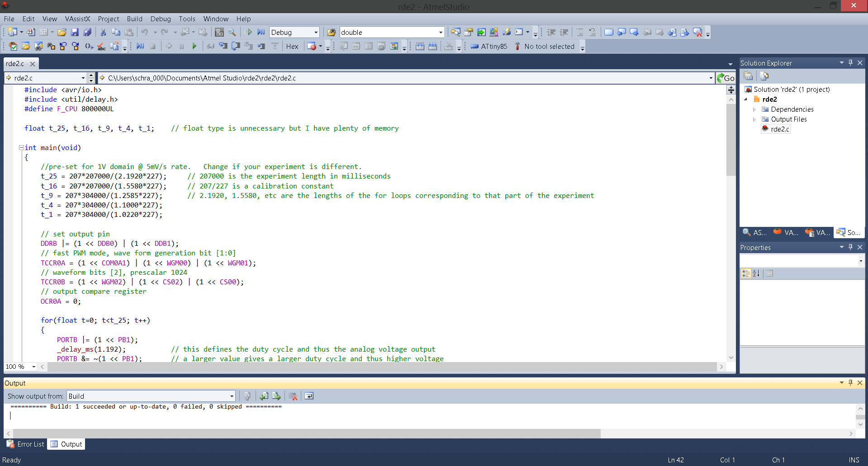Toggle the Properties panel auto-hide pin
Viewport: 868px width, 466px height.
click(x=851, y=247)
